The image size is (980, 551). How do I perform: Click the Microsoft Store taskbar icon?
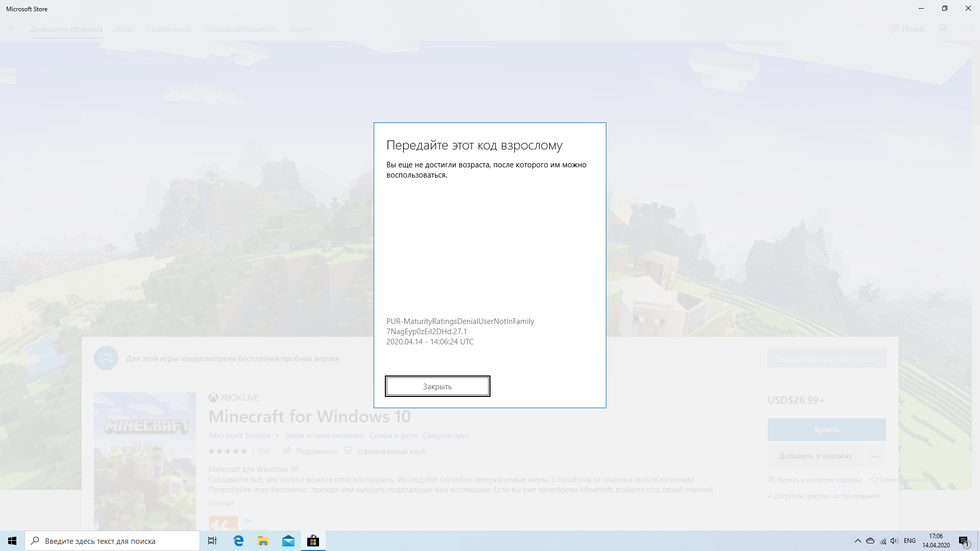tap(313, 541)
